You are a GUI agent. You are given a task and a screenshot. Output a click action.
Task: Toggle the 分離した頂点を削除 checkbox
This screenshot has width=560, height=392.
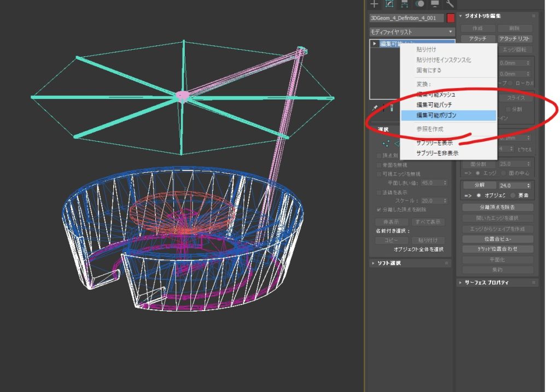tap(379, 209)
